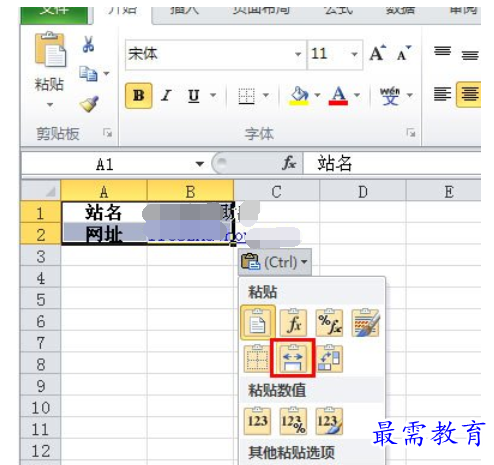Open the borders dropdown arrow

(266, 95)
